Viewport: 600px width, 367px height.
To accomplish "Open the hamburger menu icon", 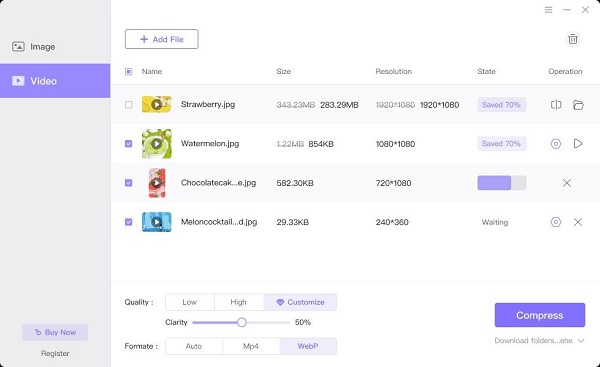I will click(548, 10).
